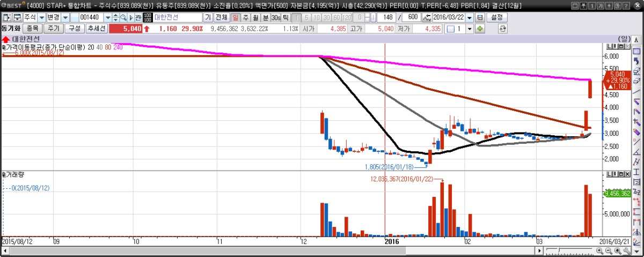Click the 변경 button
Image resolution: width=644 pixels, height=257 pixels.
click(54, 17)
